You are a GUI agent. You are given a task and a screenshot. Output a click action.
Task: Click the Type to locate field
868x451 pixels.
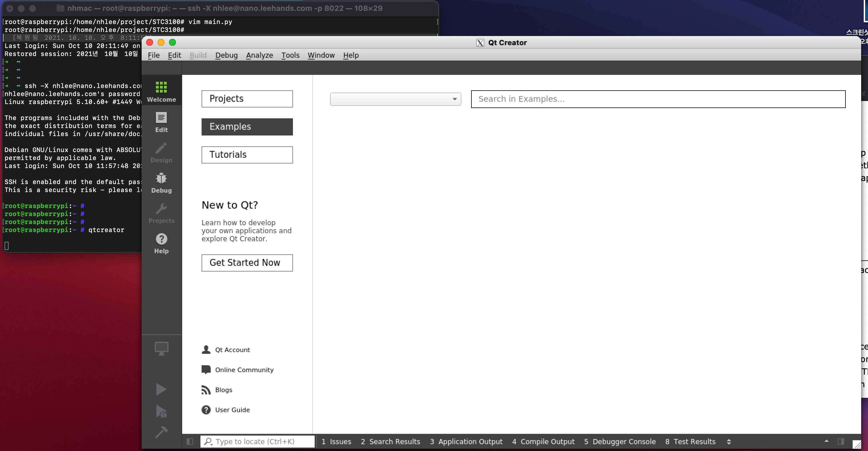click(x=258, y=442)
